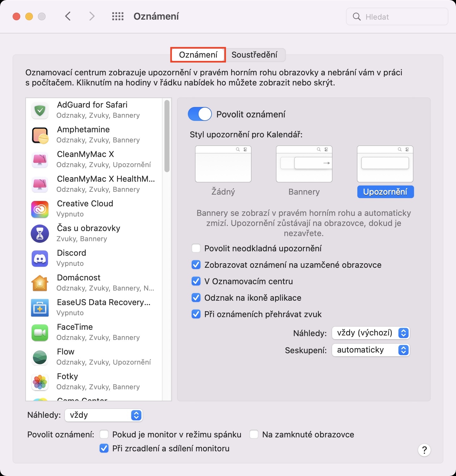
Task: Select 'Amphetamine' in app list
Action: pos(94,135)
